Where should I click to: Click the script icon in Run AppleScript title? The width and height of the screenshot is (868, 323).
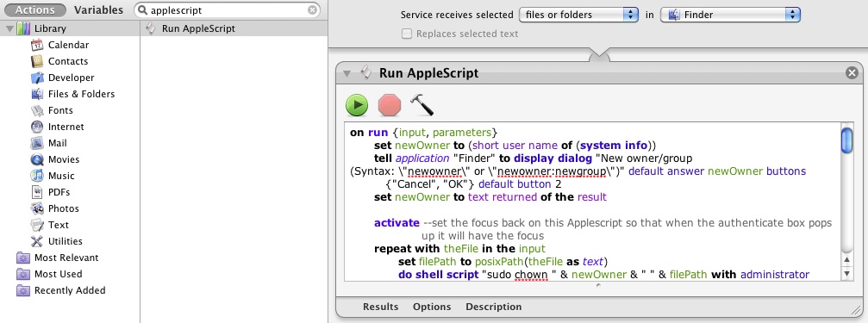click(x=366, y=72)
